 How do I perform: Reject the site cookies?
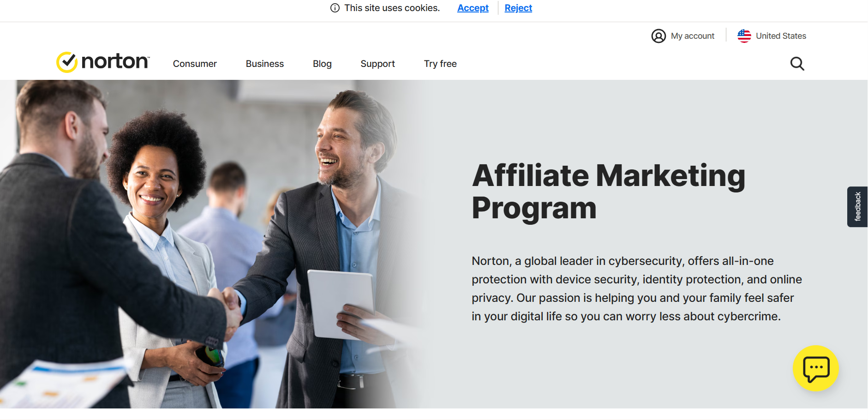pyautogui.click(x=518, y=8)
